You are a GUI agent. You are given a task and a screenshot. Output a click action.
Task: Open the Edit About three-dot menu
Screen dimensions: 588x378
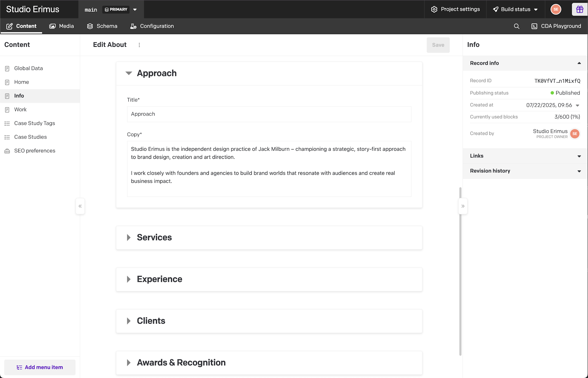pos(139,45)
